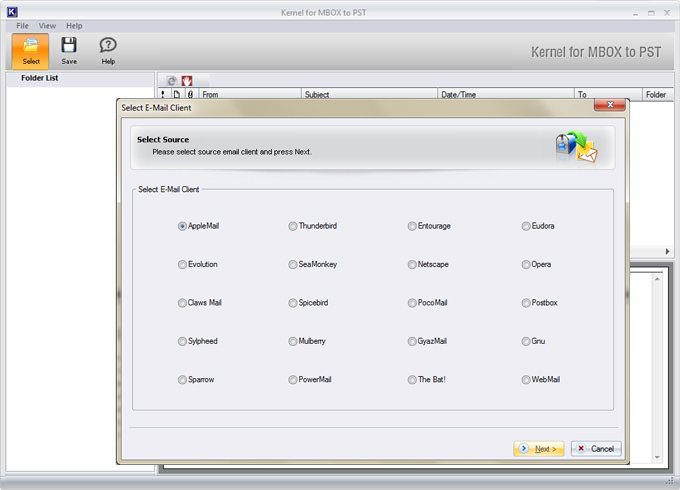Click the Next button
680x490 pixels.
(539, 449)
